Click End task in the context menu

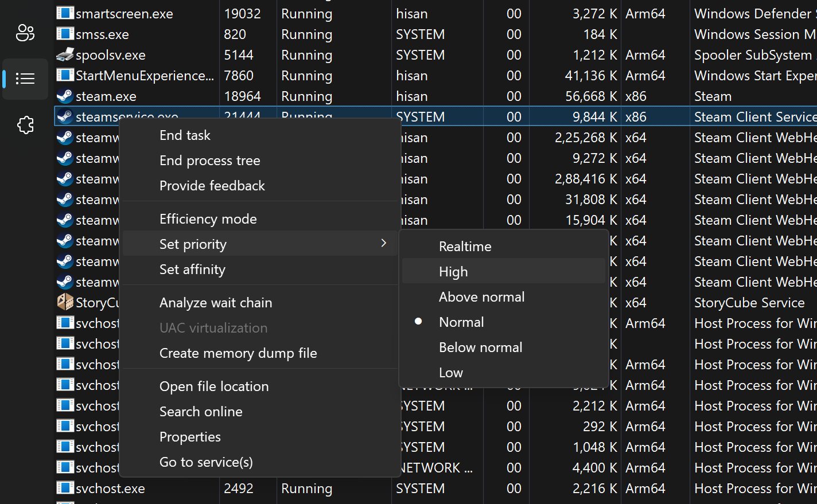(185, 135)
